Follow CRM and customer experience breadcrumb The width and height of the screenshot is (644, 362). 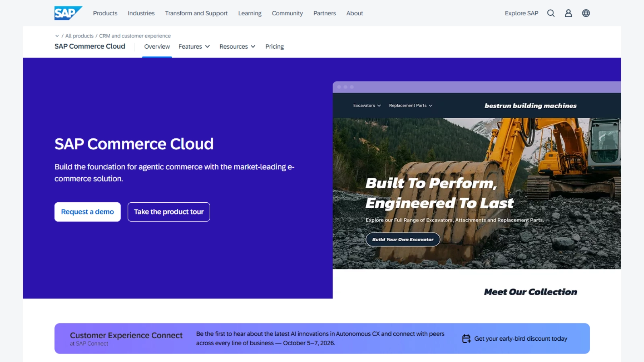pyautogui.click(x=135, y=36)
